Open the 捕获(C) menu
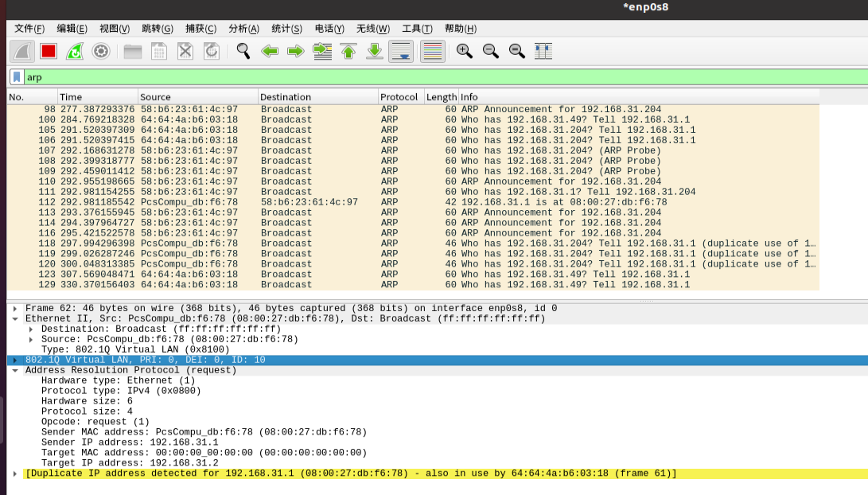This screenshot has width=868, height=495. [200, 29]
